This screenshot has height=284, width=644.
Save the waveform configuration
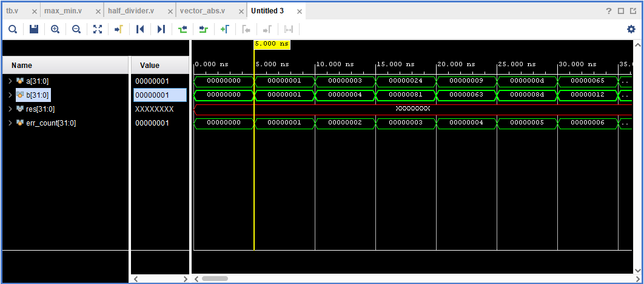point(34,29)
